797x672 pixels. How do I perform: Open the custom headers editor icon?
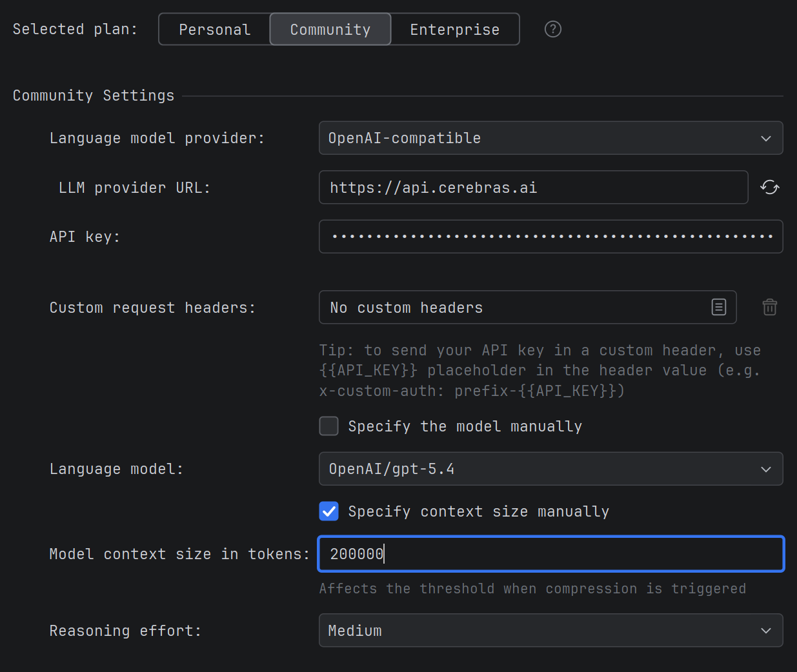tap(719, 307)
